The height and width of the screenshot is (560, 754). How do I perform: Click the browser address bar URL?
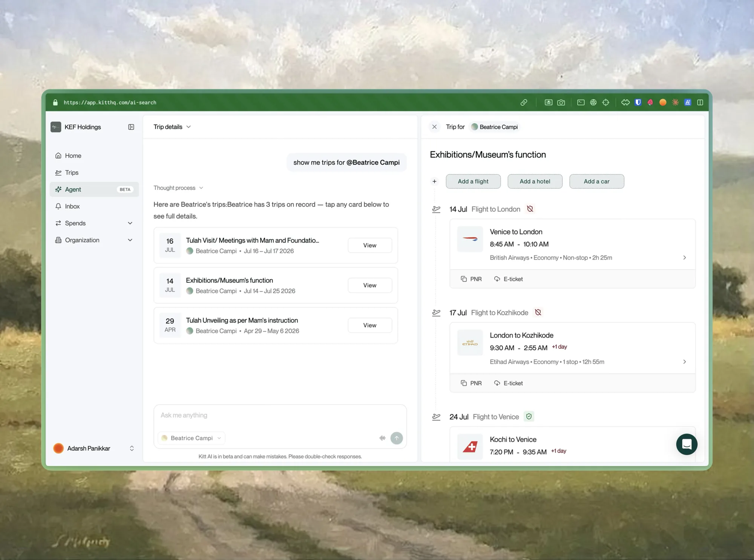click(110, 103)
